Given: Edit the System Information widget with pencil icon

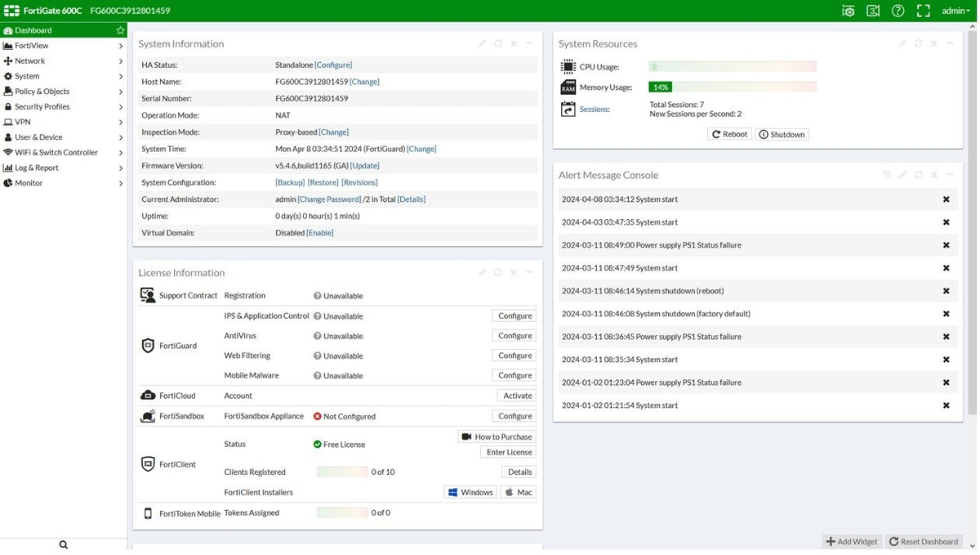Looking at the screenshot, I should 483,43.
